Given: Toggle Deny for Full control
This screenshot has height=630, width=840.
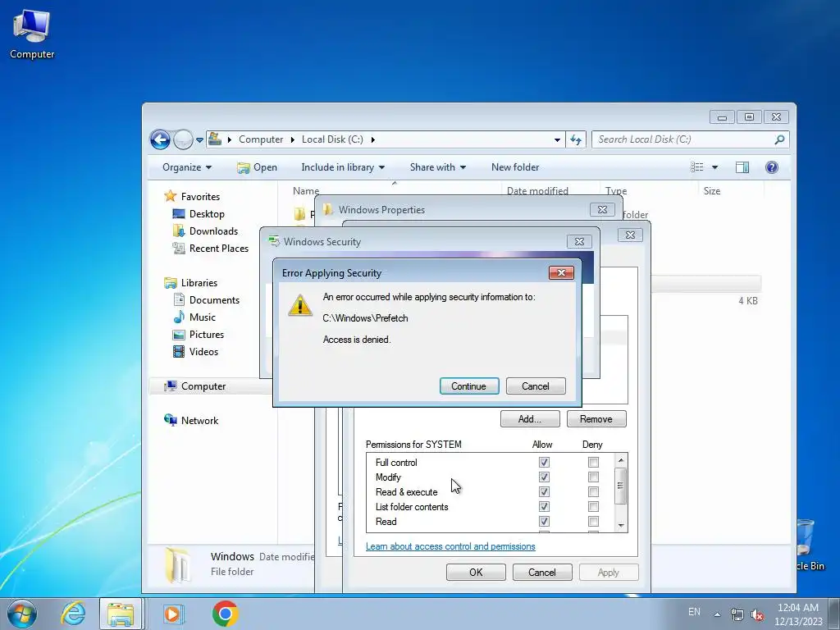Looking at the screenshot, I should point(593,462).
